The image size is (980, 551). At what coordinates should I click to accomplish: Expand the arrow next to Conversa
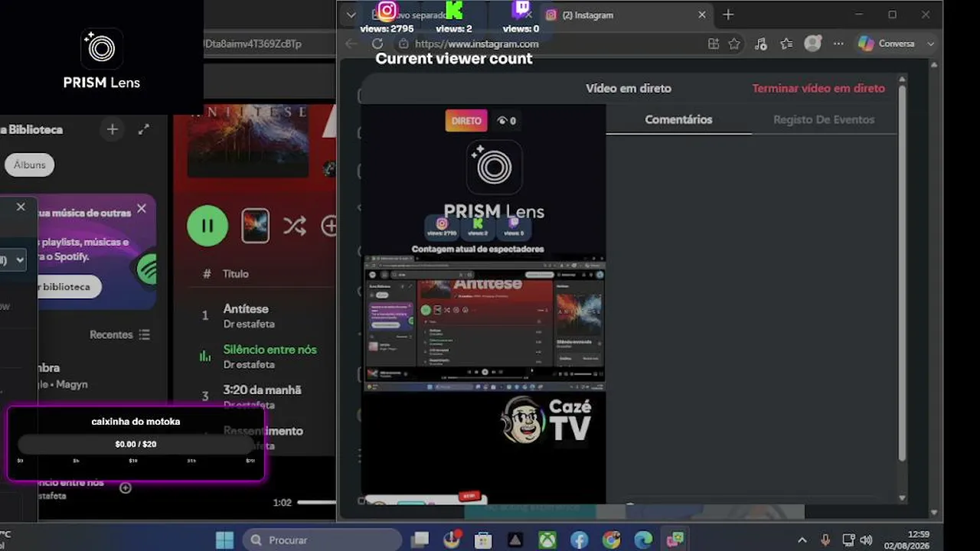[x=930, y=44]
